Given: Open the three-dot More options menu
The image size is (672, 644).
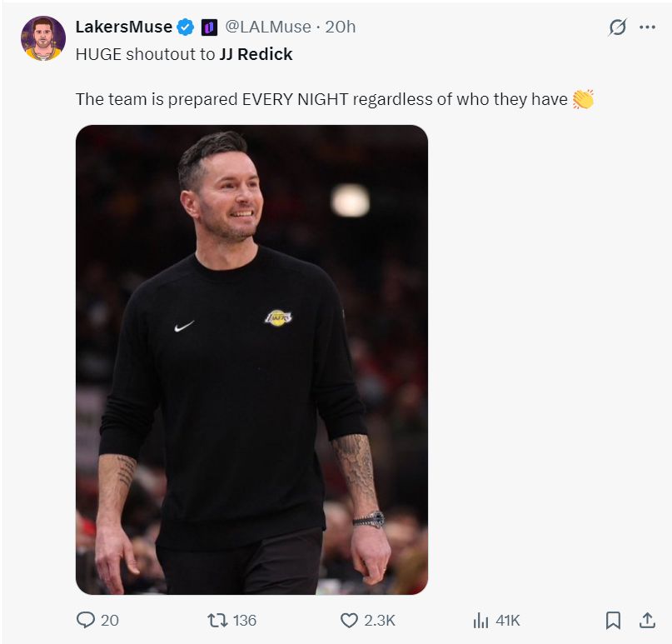Looking at the screenshot, I should coord(647,27).
